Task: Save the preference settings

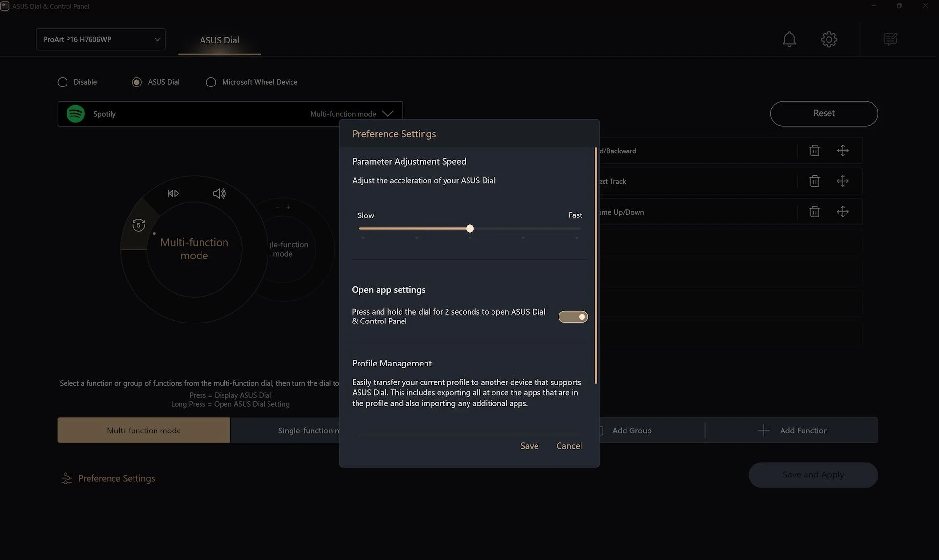Action: click(x=529, y=446)
